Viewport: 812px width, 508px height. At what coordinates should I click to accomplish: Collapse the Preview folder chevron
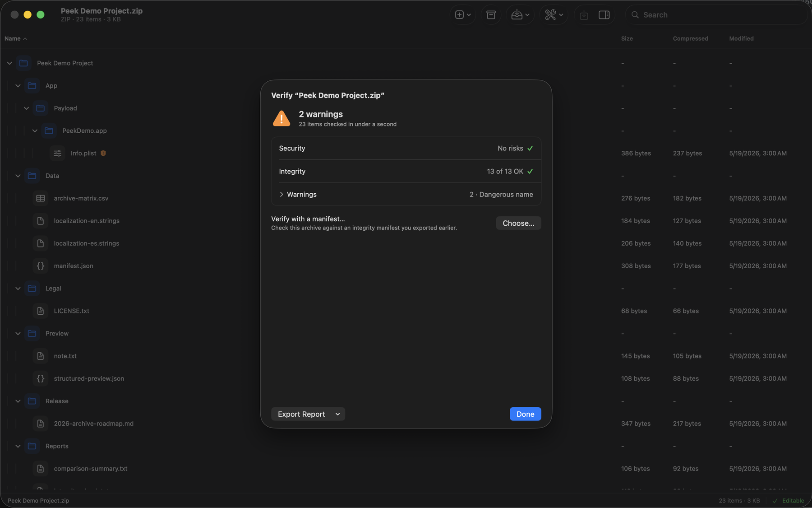18,334
